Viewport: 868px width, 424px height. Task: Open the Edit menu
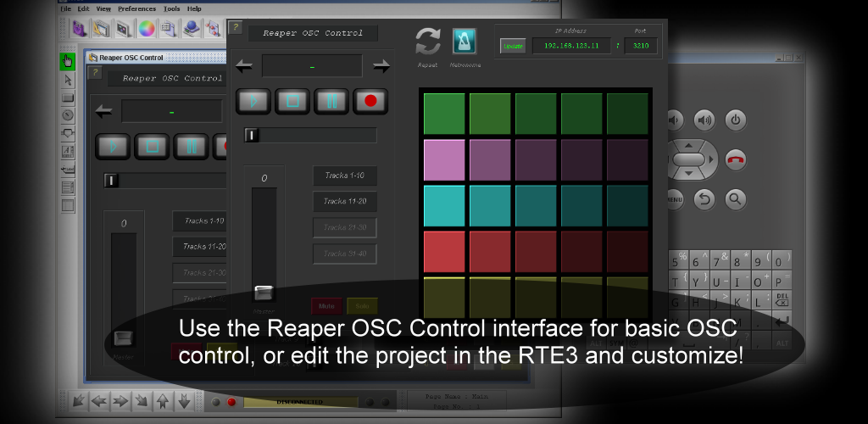(x=84, y=8)
